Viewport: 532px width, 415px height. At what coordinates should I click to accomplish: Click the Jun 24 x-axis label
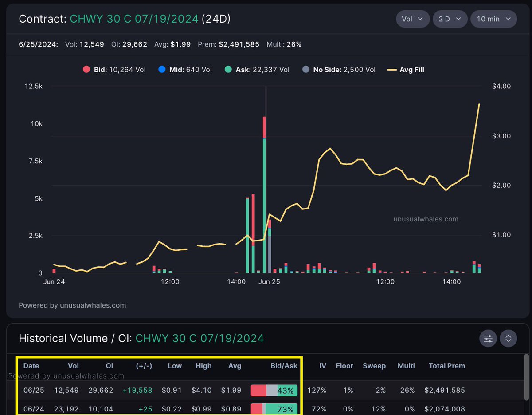[x=54, y=281]
